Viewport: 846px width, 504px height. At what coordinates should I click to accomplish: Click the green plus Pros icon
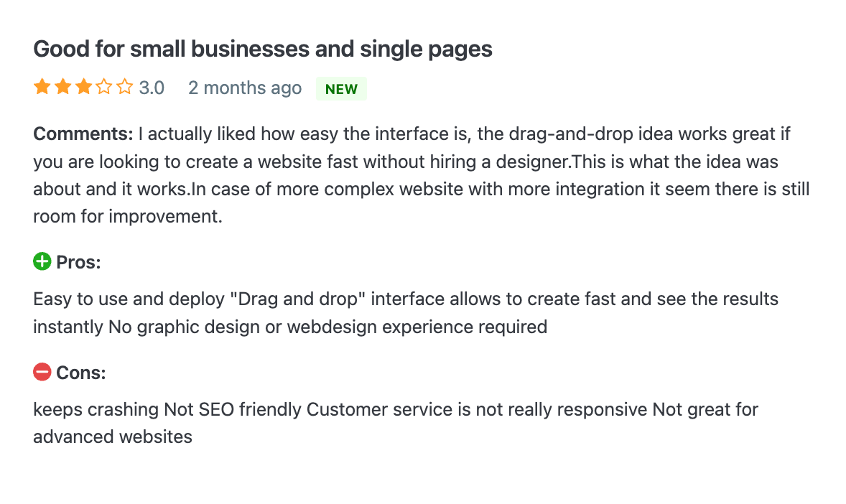coord(42,262)
